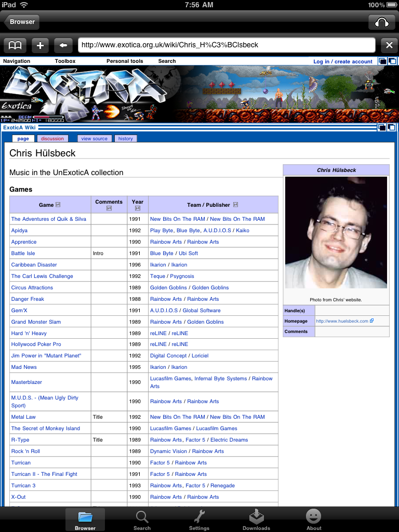399x532 pixels.
Task: Open the Electric Dreams publisher link
Action: pos(229,440)
